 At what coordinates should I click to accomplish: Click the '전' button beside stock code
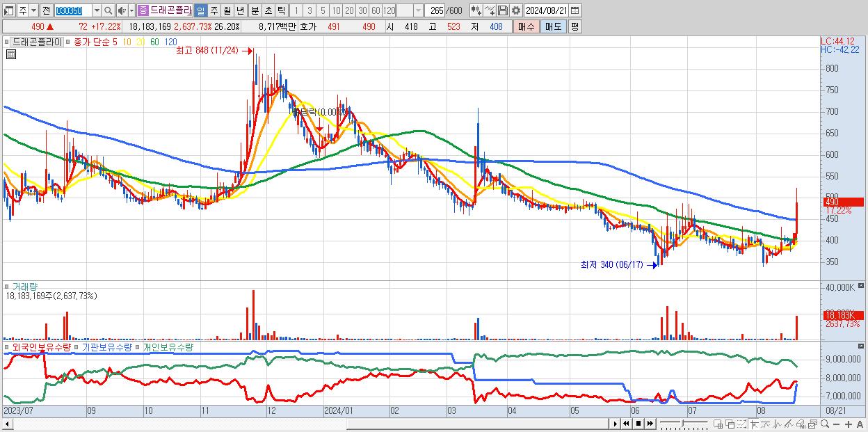pyautogui.click(x=46, y=10)
